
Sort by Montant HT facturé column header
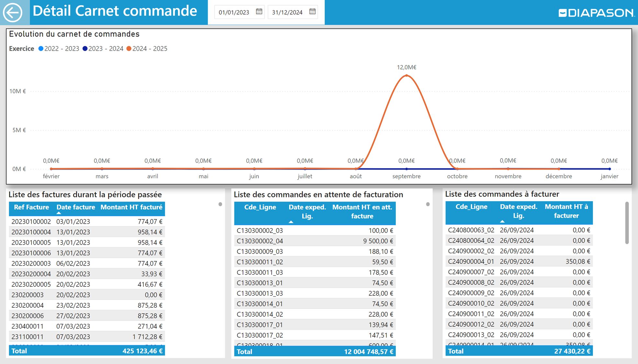click(x=131, y=207)
